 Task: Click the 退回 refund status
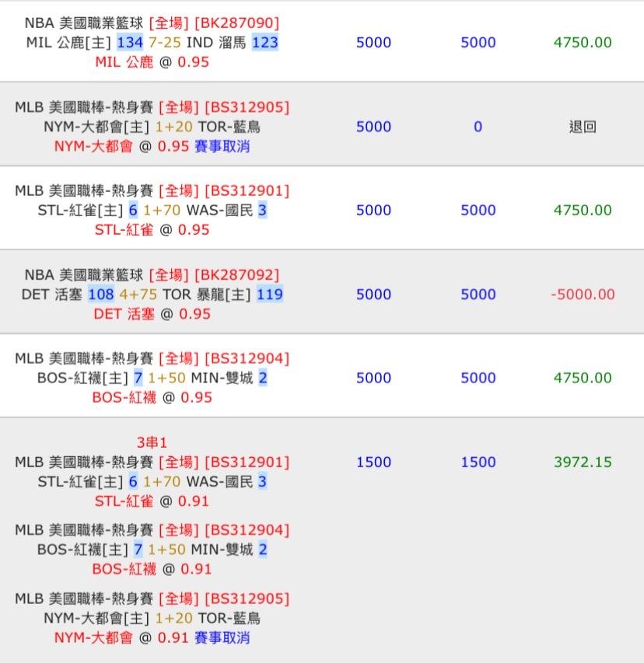pyautogui.click(x=583, y=127)
